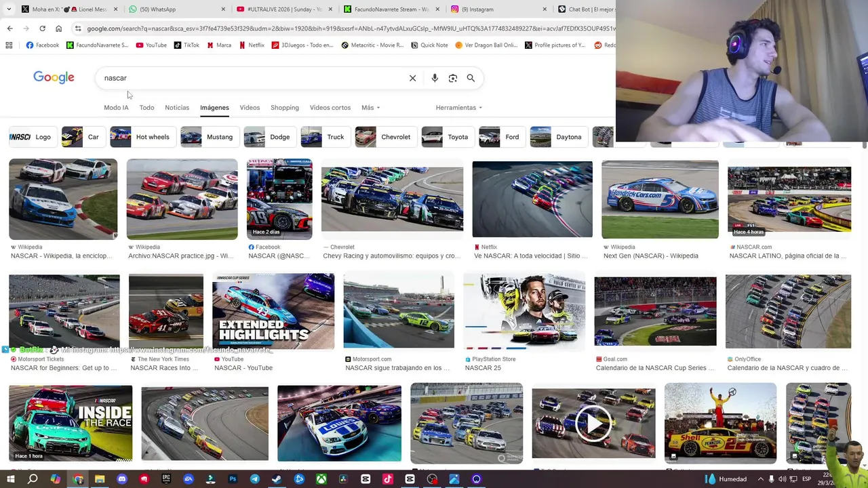This screenshot has width=868, height=488.
Task: Open the volume control in system tray
Action: 783,479
